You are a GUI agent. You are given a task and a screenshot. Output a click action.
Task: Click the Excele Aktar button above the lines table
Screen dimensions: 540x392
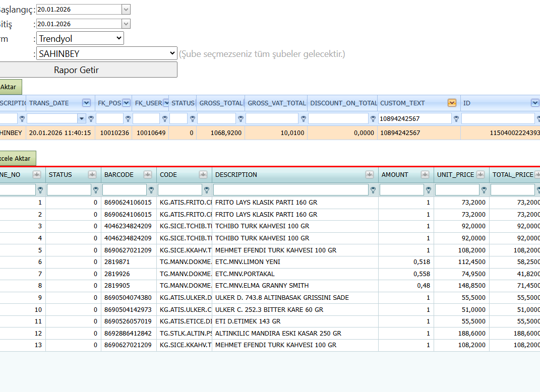coord(17,158)
